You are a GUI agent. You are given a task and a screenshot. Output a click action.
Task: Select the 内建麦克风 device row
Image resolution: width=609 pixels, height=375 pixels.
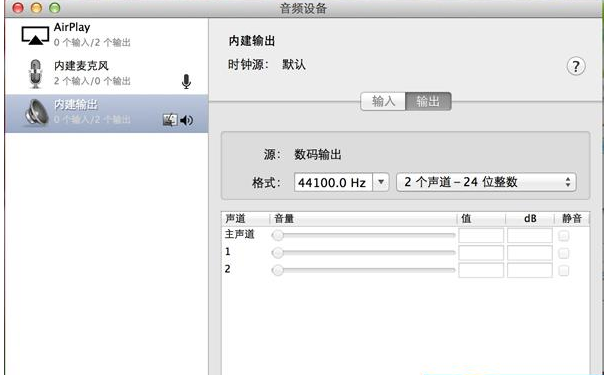[x=106, y=74]
